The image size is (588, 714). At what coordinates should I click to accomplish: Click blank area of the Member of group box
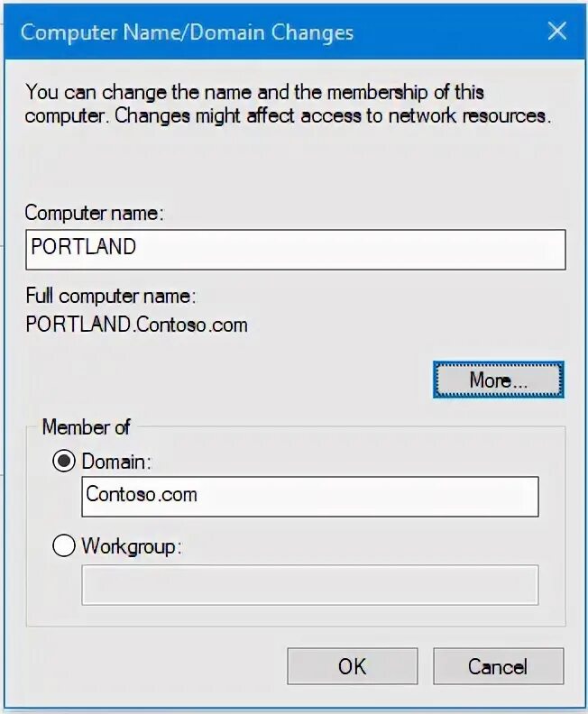click(319, 617)
